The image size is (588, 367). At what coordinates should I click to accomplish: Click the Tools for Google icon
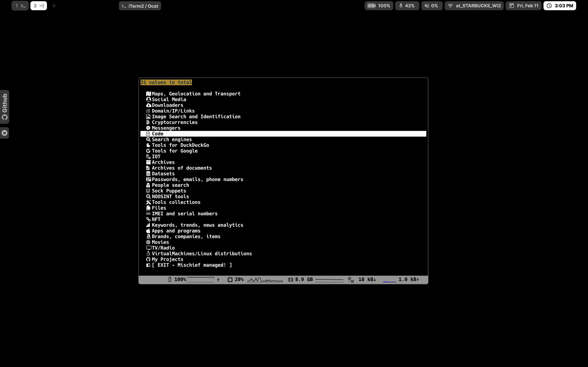tap(148, 151)
